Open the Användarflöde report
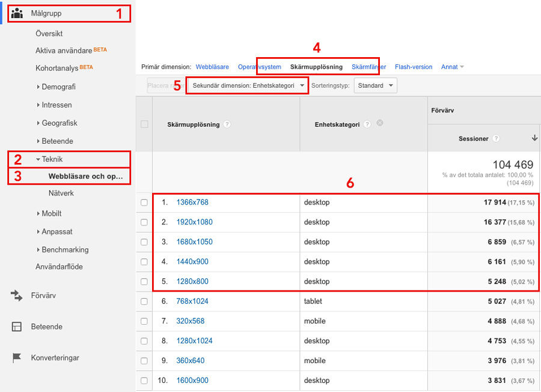541x392 pixels. (x=59, y=267)
